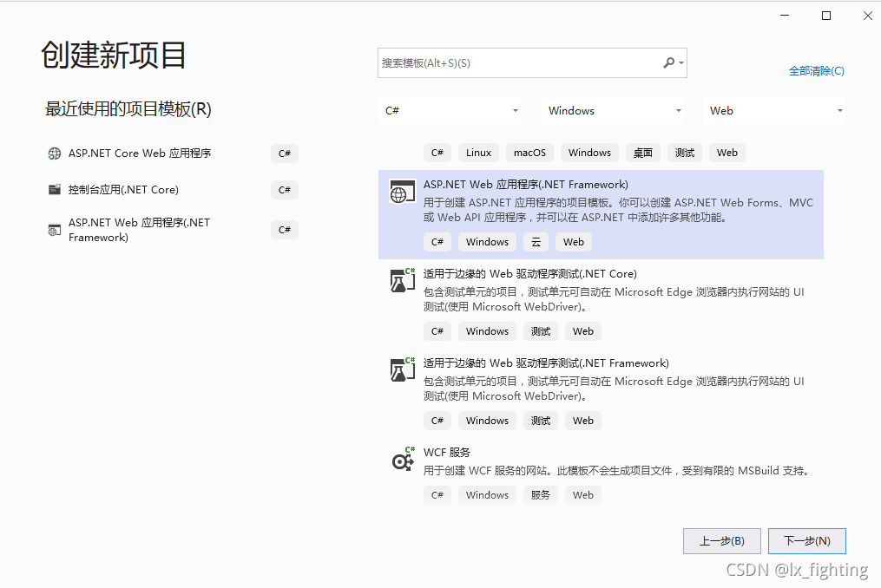Open the Web project type filter dropdown
The width and height of the screenshot is (881, 588).
(774, 111)
